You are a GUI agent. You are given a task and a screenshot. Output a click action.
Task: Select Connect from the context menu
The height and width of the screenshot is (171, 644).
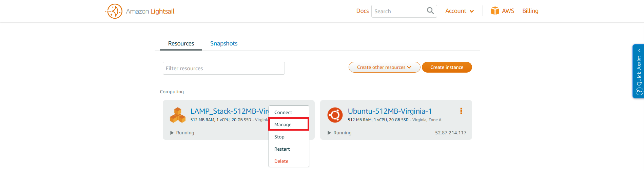[289, 112]
